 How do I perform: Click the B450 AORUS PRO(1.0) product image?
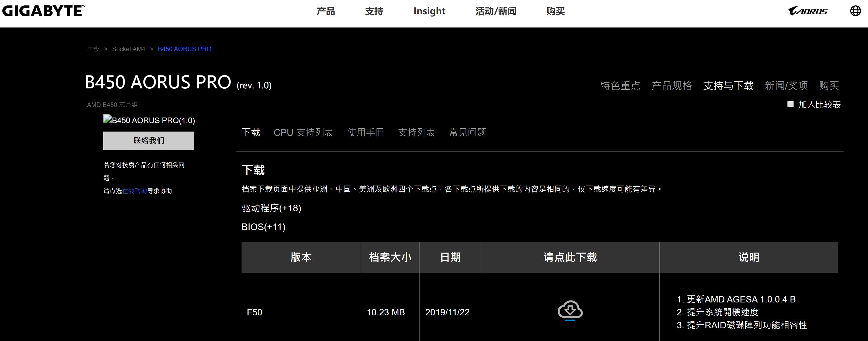click(149, 120)
